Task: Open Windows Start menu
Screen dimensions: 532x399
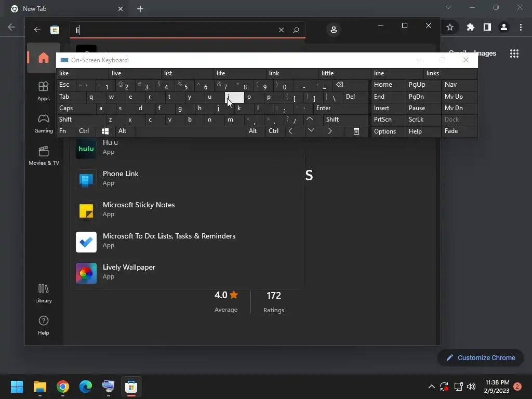Action: [x=17, y=387]
